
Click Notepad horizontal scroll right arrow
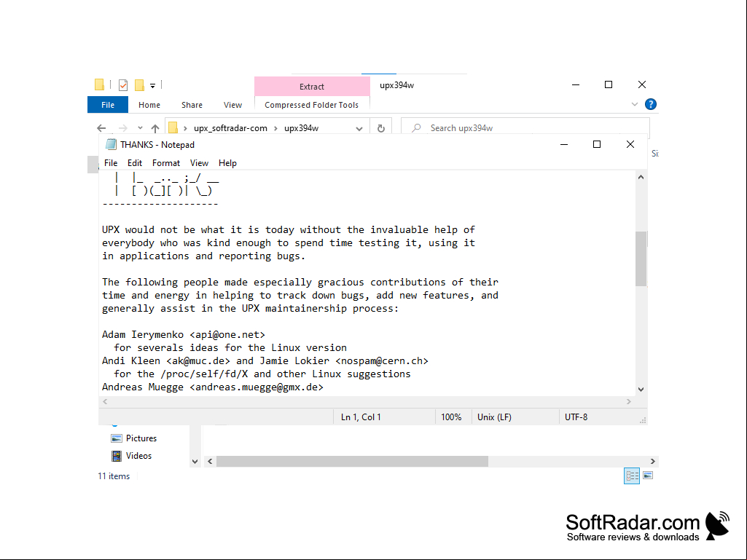coord(629,402)
